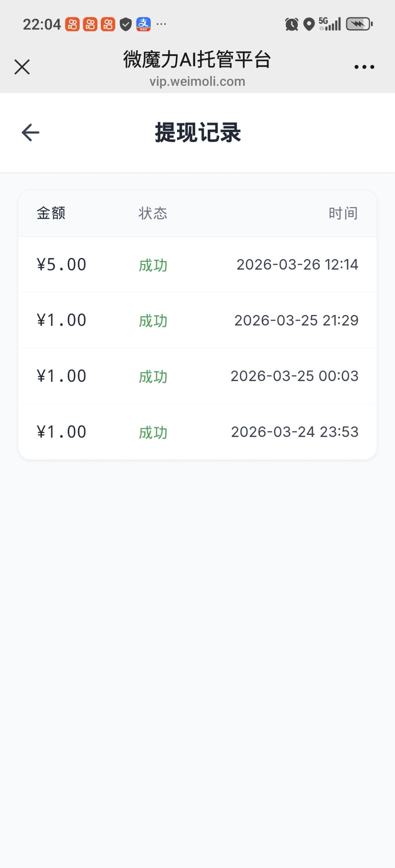
Task: Tap the first orange notification icon
Action: tap(72, 24)
